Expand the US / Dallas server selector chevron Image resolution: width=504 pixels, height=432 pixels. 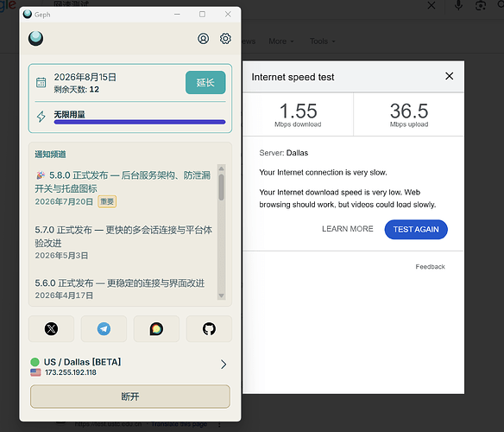(224, 365)
